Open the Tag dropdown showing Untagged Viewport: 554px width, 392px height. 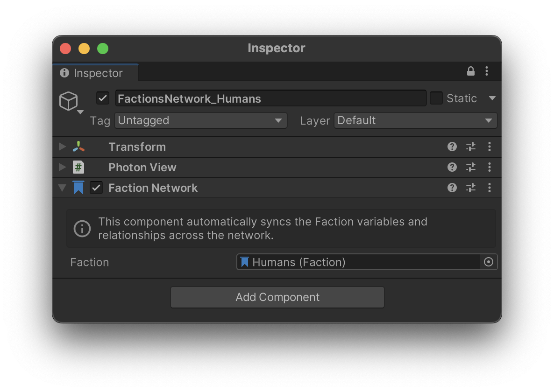[200, 120]
